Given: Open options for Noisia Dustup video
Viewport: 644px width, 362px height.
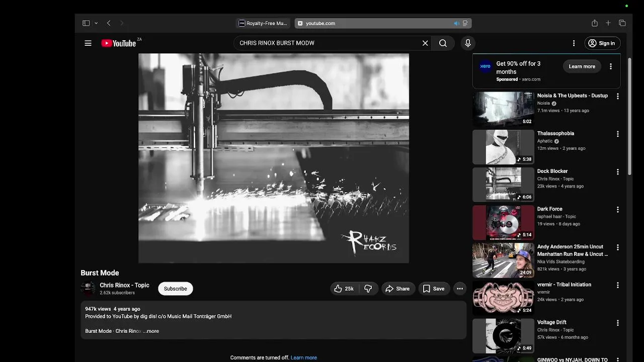Looking at the screenshot, I should click(618, 96).
